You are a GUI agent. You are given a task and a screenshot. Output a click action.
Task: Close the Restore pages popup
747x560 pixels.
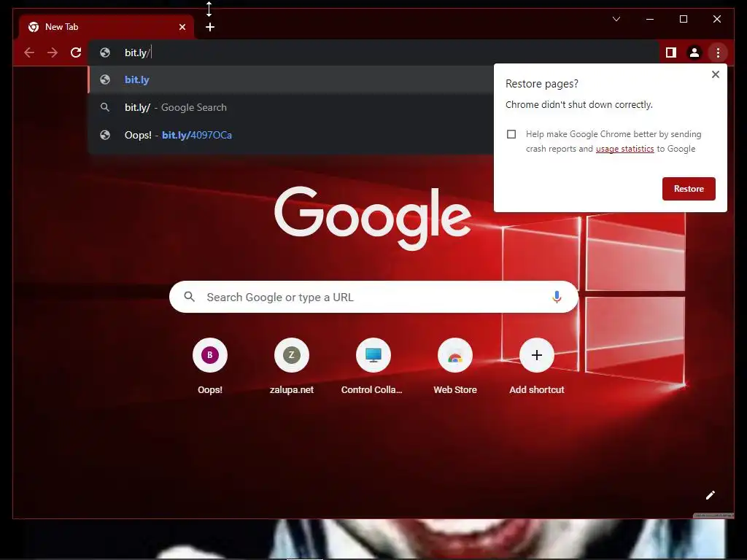(716, 74)
